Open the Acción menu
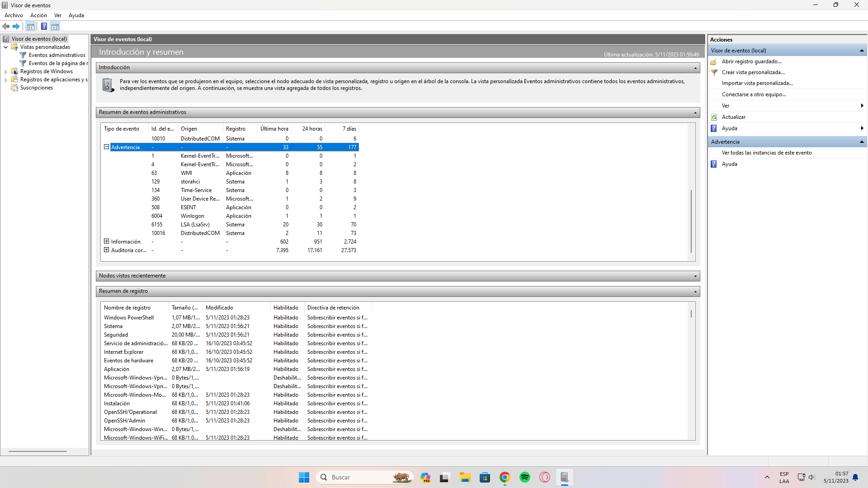Image resolution: width=868 pixels, height=488 pixels. 38,15
